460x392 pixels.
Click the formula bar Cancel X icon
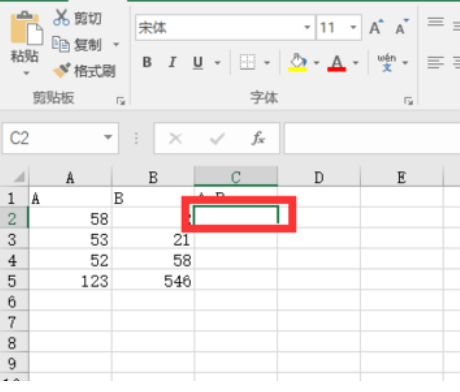coord(175,138)
